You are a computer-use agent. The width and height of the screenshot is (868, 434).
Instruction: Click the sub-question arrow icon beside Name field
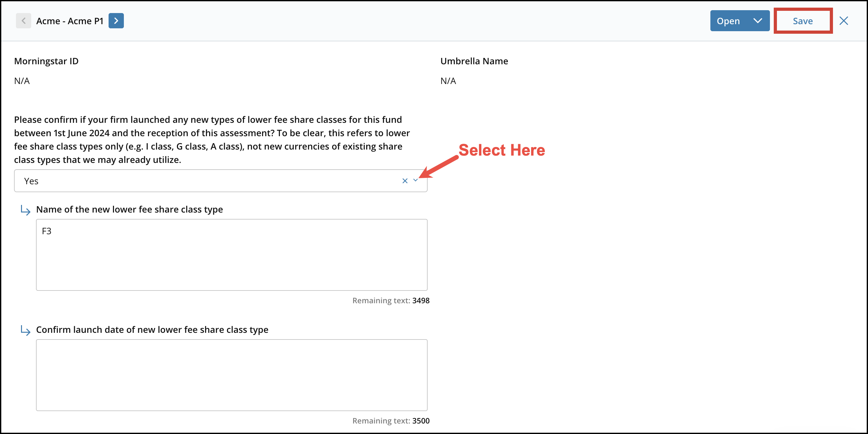click(25, 210)
